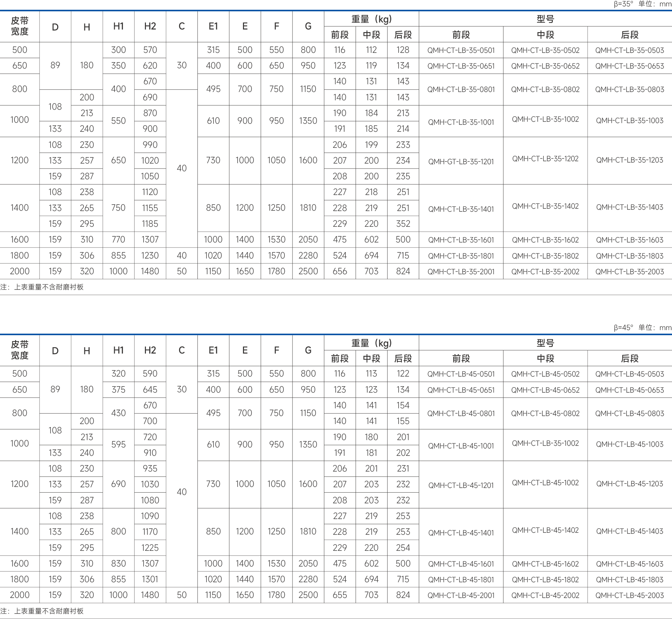This screenshot has height=619, width=672.
Task: Click 皮带宽度 header in the upper table
Action: tap(19, 26)
